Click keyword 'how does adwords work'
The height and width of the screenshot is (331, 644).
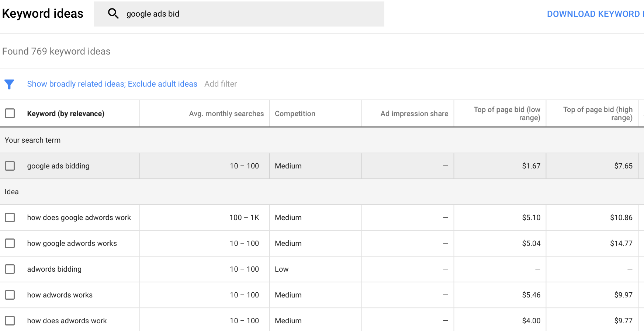coord(67,321)
